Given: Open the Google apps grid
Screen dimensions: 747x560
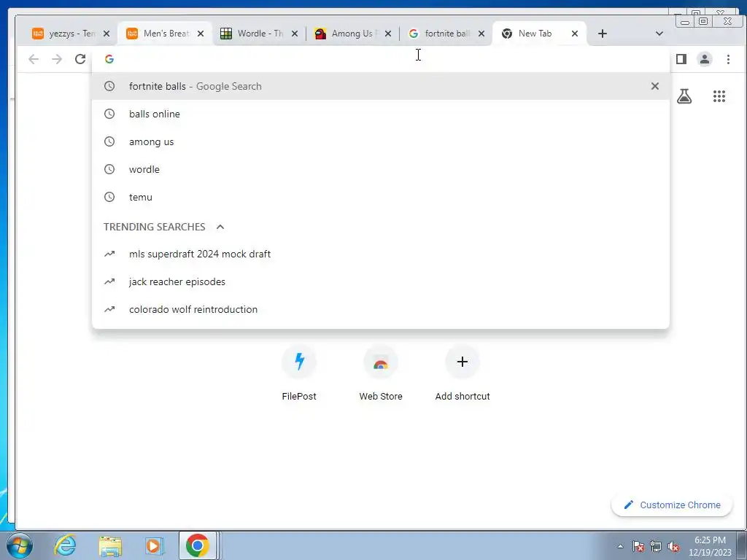Looking at the screenshot, I should (x=719, y=96).
